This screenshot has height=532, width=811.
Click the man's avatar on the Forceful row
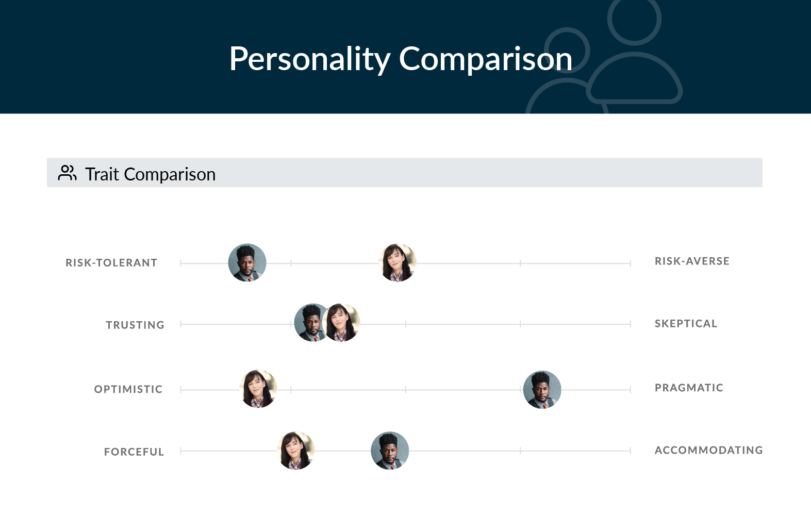point(390,451)
